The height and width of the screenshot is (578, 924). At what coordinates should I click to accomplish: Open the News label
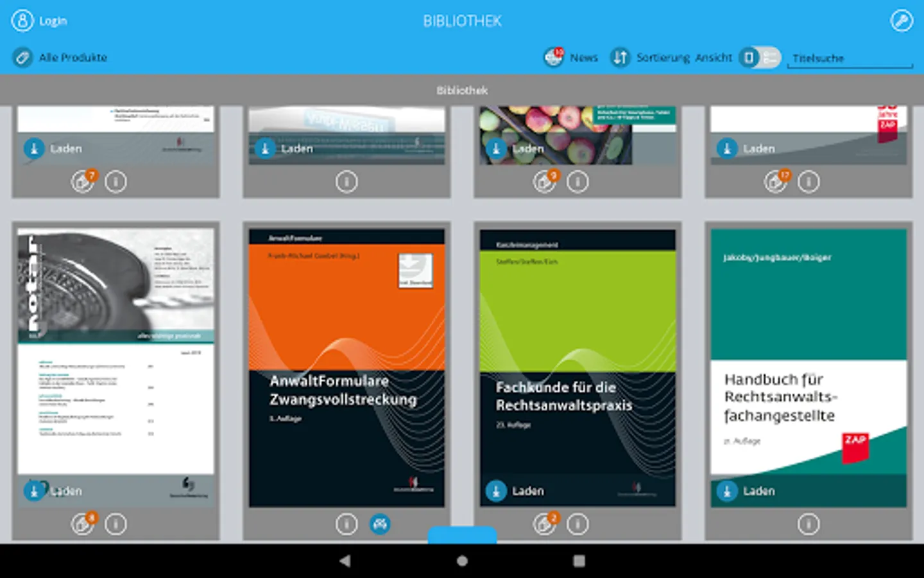(x=584, y=58)
